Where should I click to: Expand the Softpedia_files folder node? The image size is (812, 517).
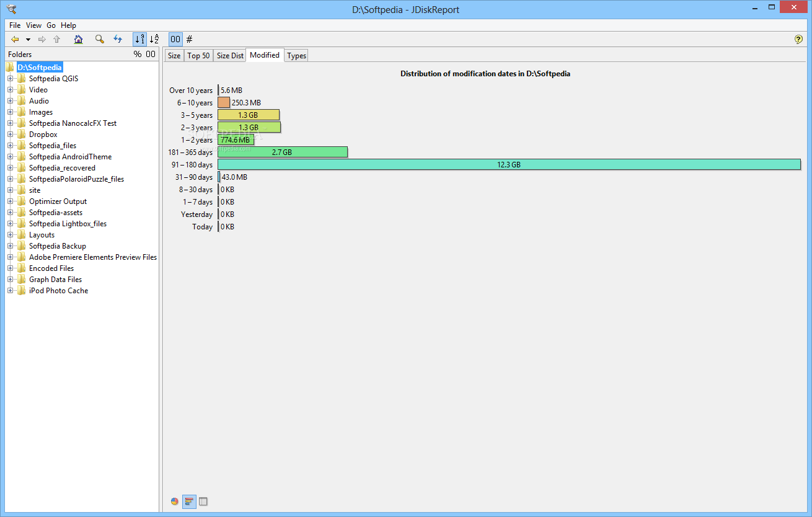point(10,146)
